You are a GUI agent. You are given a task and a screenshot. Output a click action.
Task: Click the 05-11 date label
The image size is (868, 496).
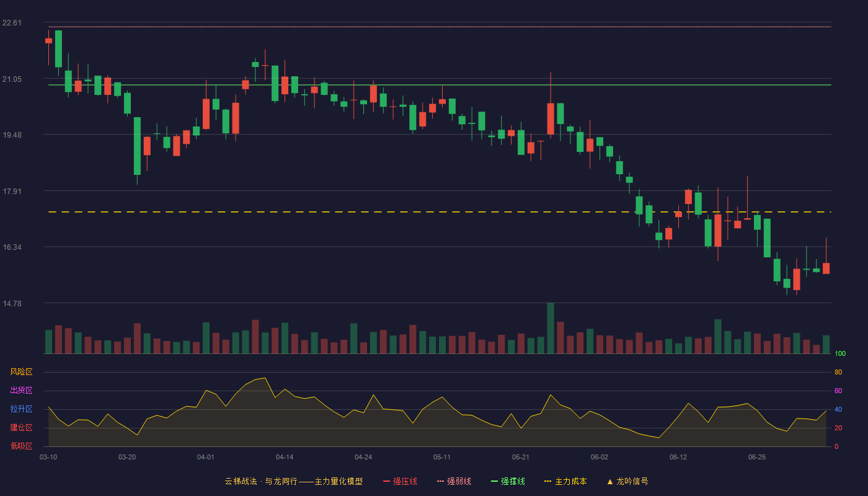pyautogui.click(x=442, y=457)
